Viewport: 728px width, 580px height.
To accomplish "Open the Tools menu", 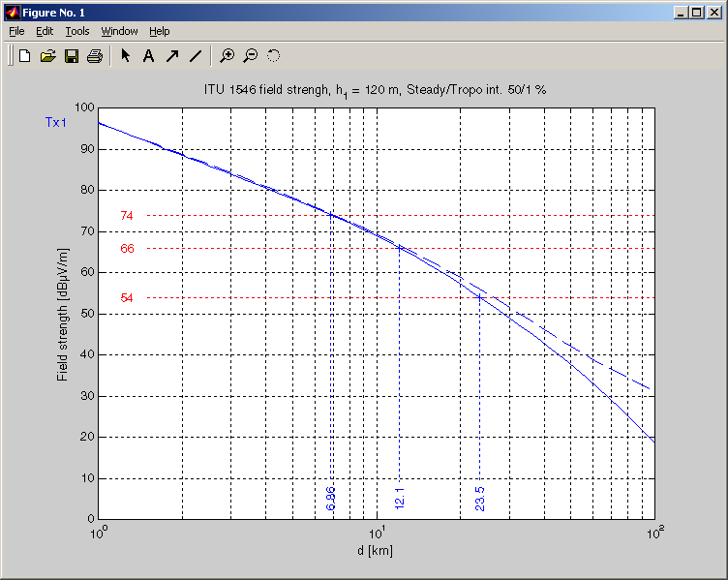I will (x=77, y=31).
